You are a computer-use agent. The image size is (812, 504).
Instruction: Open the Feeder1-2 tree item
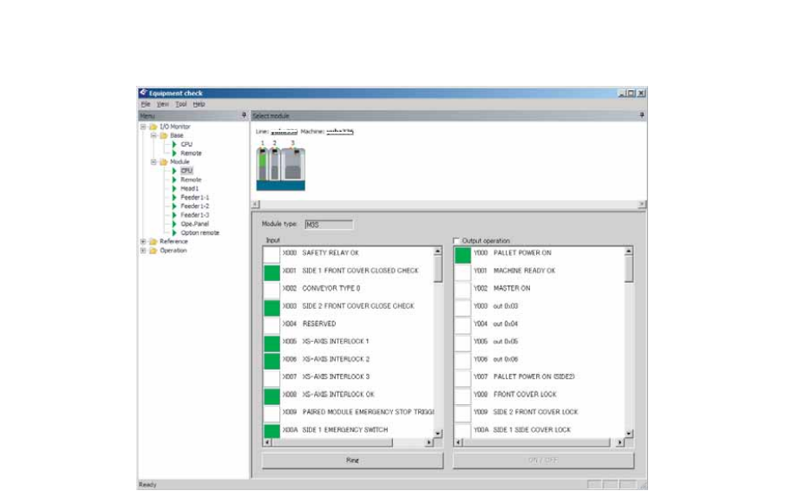(x=194, y=206)
